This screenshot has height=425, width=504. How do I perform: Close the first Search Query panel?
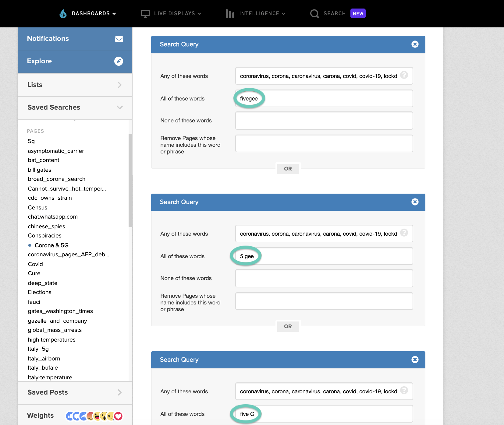coord(415,44)
